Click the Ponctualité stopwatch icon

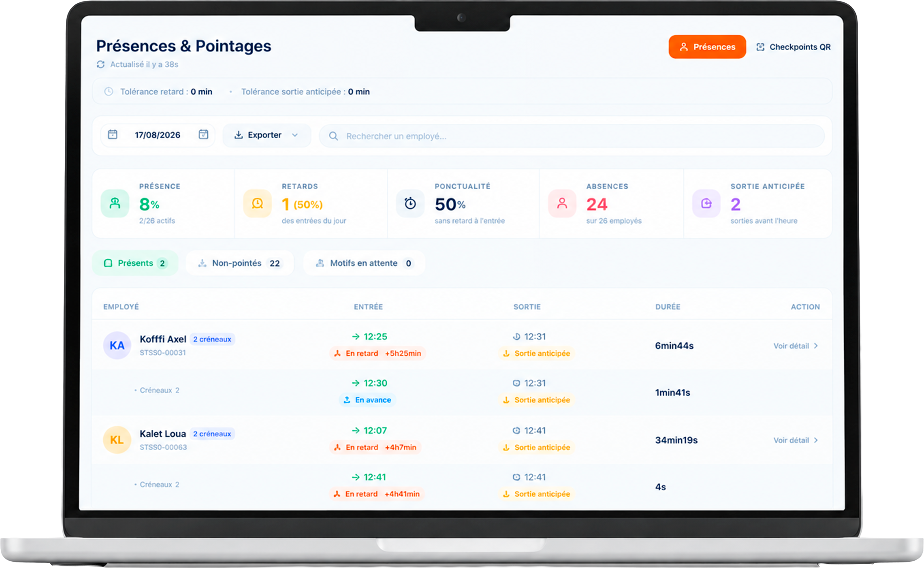tap(410, 204)
